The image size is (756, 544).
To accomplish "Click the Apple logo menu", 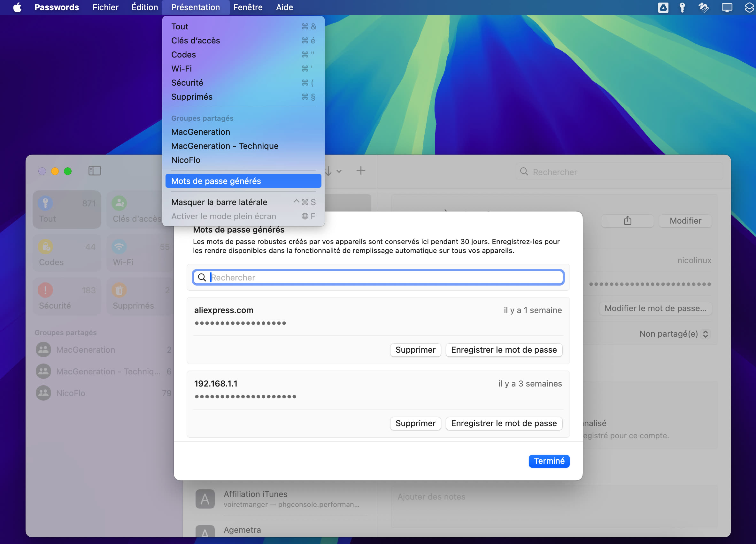I will [x=17, y=7].
